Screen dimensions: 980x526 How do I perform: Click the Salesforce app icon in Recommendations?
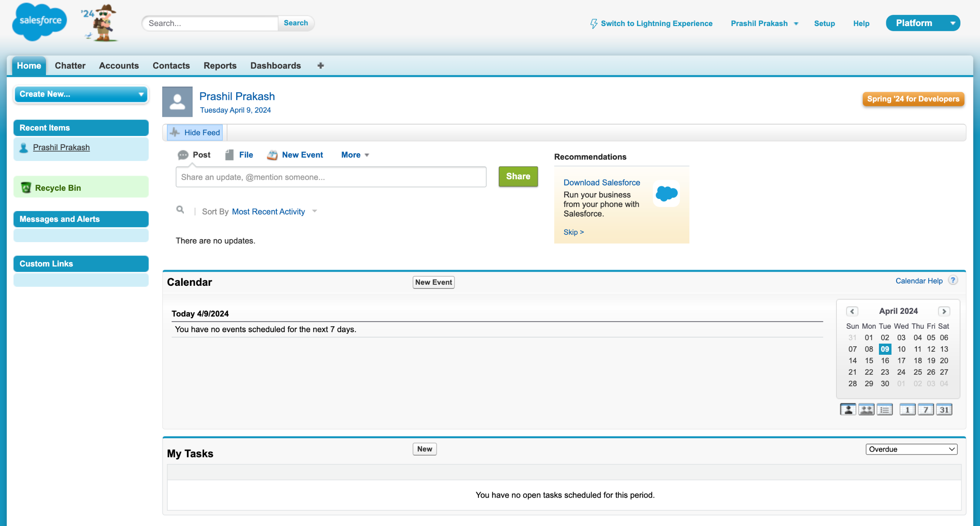tap(666, 193)
